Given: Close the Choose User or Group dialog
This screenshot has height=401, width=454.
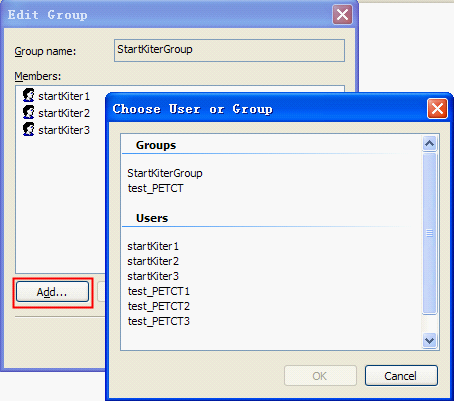Looking at the screenshot, I should click(x=437, y=109).
